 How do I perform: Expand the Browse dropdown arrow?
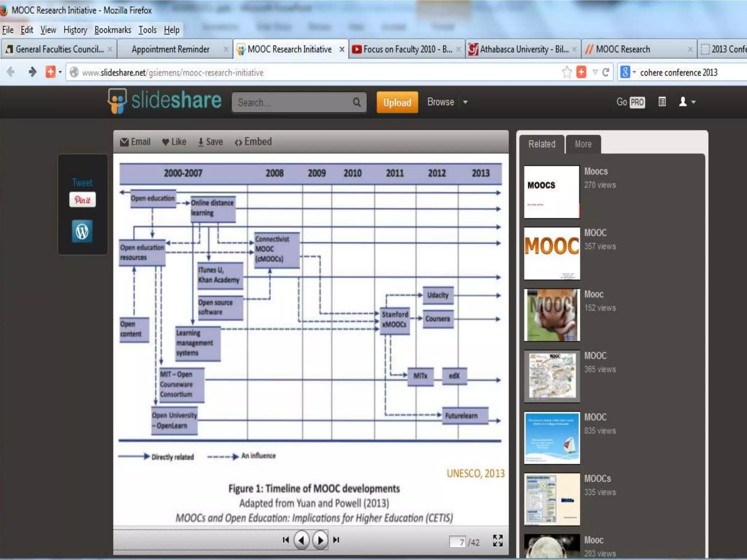click(465, 102)
